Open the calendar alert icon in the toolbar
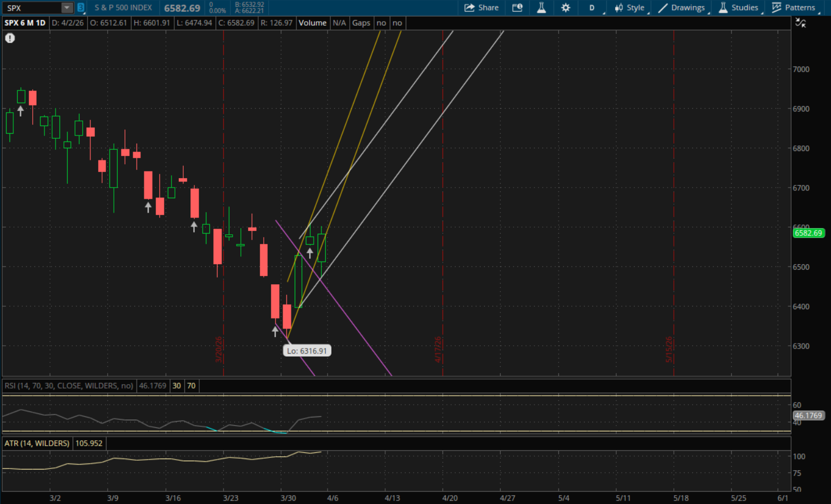This screenshot has height=504, width=831. tap(517, 8)
